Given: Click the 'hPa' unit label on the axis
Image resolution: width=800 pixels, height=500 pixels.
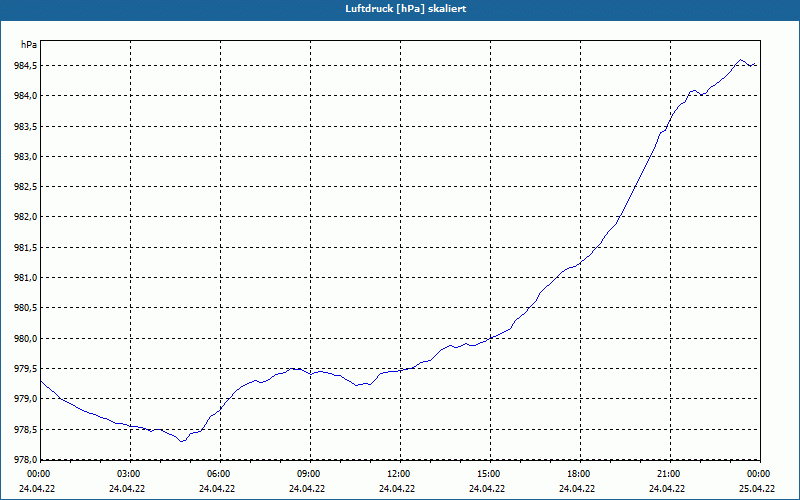Looking at the screenshot, I should click(x=29, y=45).
